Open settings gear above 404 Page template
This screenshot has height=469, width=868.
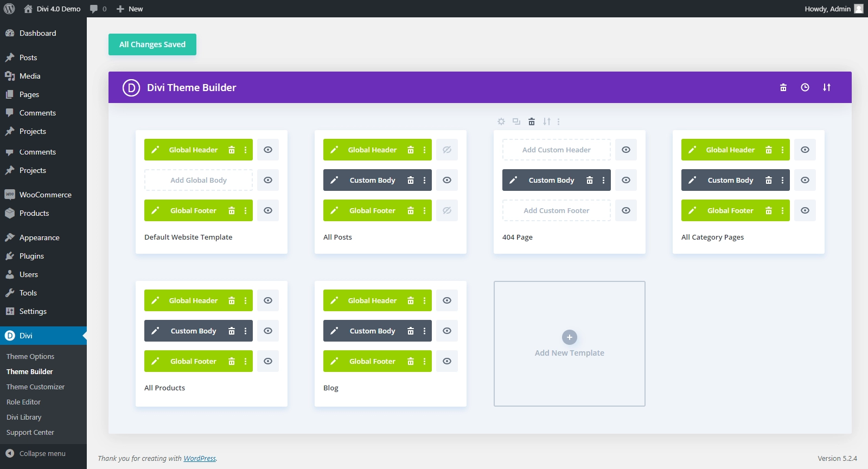501,121
